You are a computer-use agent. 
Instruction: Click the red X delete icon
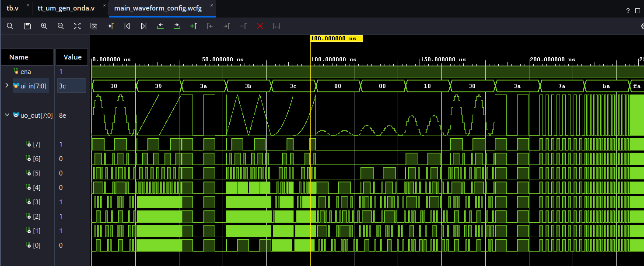260,26
